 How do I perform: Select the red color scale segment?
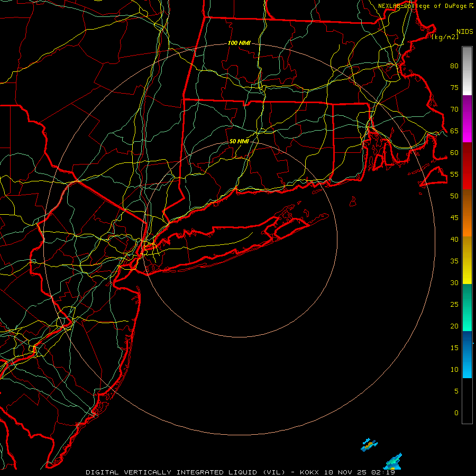pos(467,166)
